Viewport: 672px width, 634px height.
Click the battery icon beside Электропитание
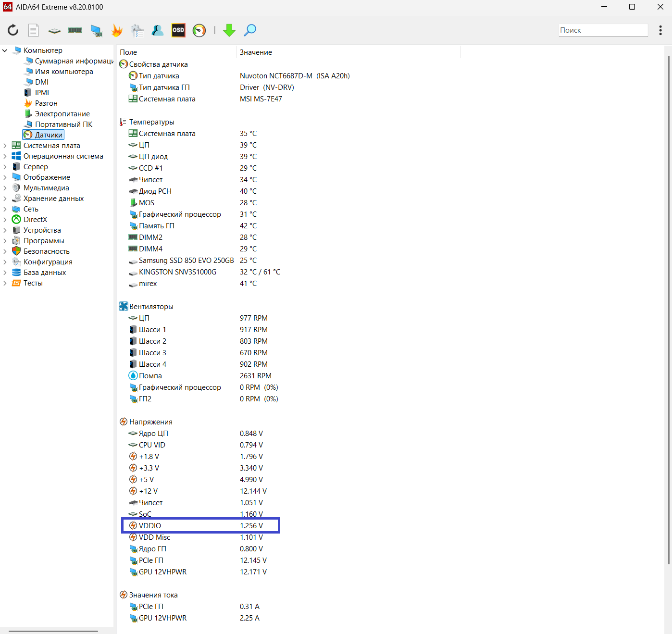point(28,114)
